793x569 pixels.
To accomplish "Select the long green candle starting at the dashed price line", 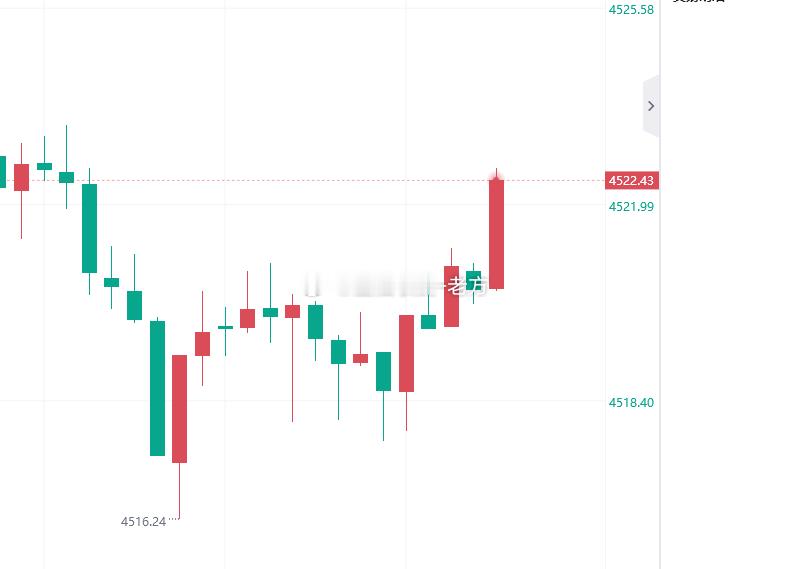I will pyautogui.click(x=90, y=228).
